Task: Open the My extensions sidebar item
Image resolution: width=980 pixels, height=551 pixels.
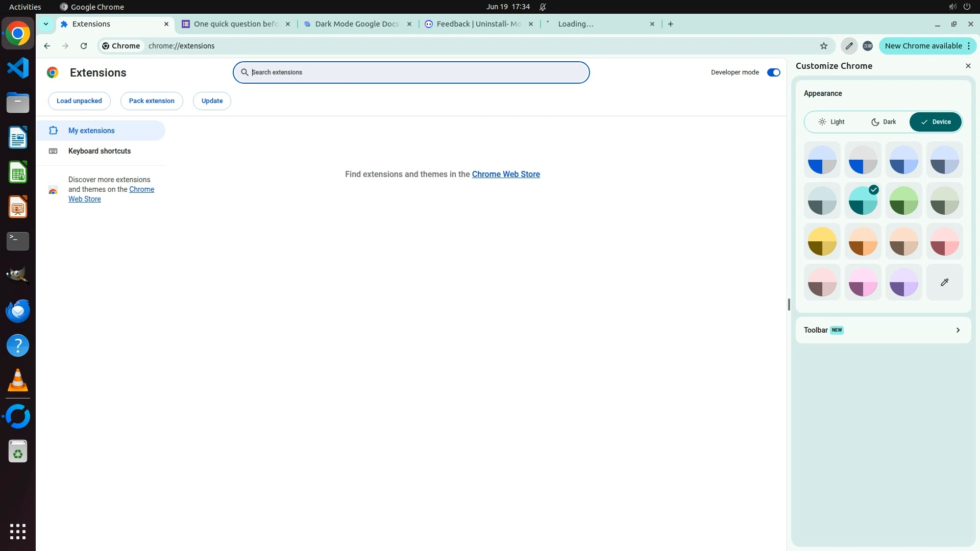Action: 91,131
